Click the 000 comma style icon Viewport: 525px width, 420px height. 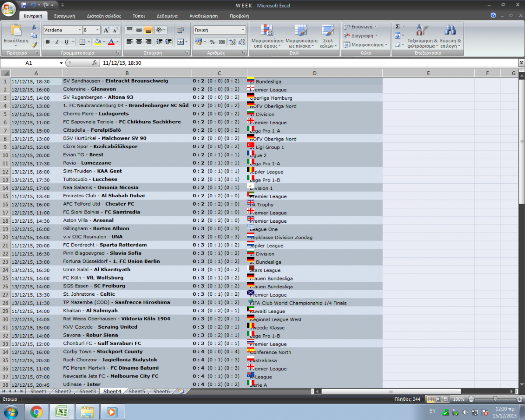point(222,42)
